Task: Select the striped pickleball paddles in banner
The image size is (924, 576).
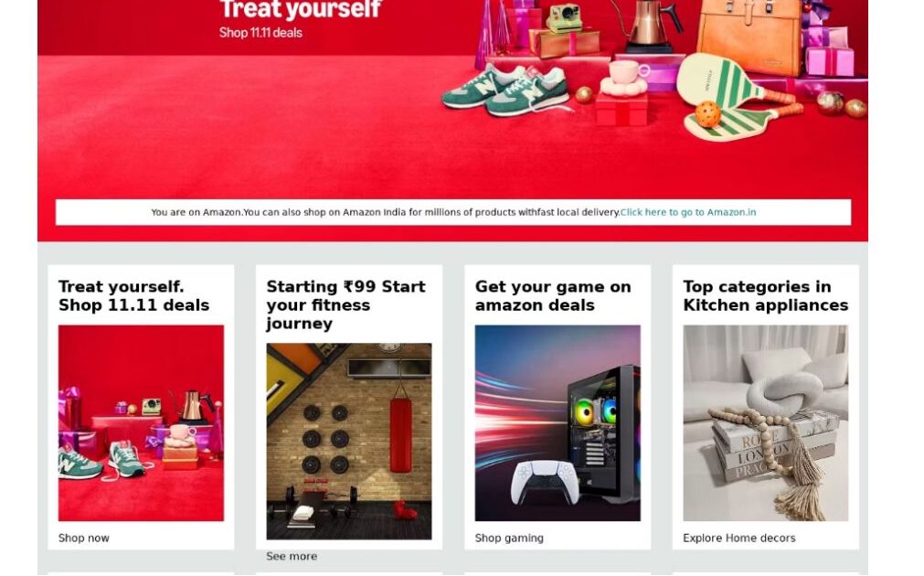Action: (739, 97)
